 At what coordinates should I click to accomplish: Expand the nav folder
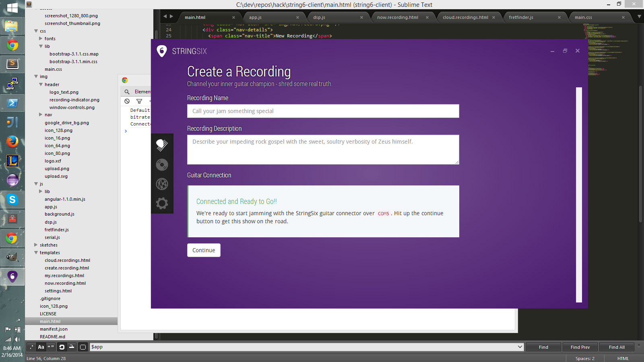coord(41,115)
